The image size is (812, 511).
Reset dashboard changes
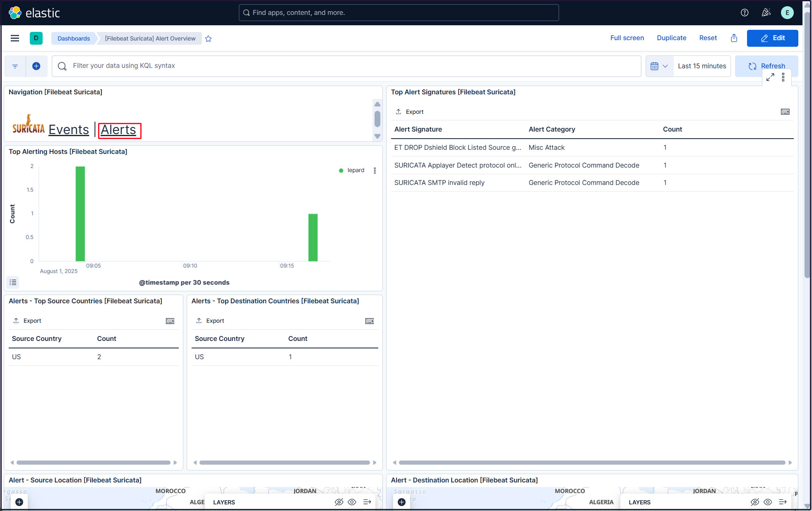click(x=708, y=38)
